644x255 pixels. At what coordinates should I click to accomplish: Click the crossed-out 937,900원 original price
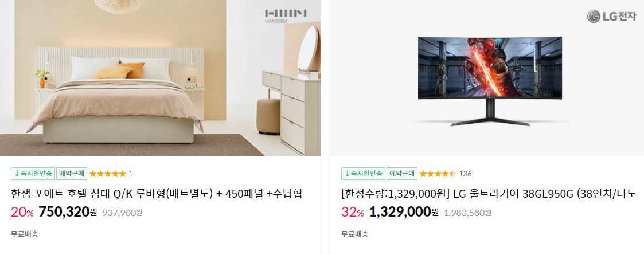point(122,213)
